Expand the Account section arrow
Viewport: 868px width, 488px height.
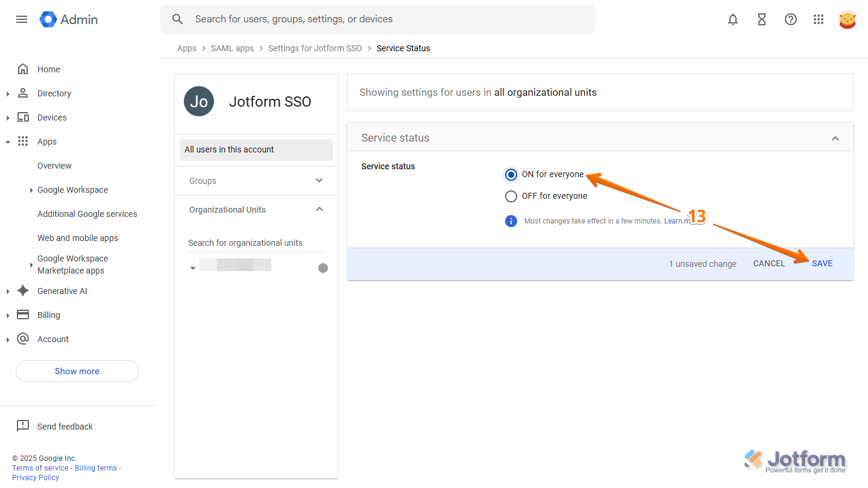8,339
